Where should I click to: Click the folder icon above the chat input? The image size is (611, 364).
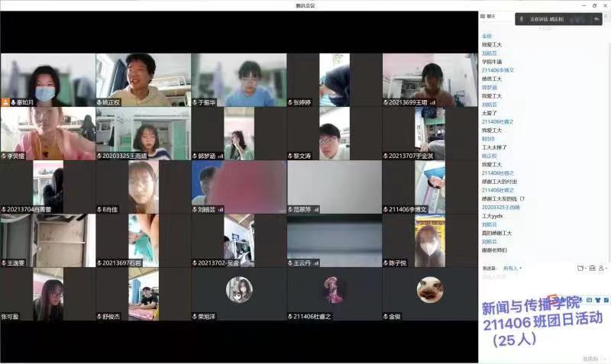click(580, 268)
